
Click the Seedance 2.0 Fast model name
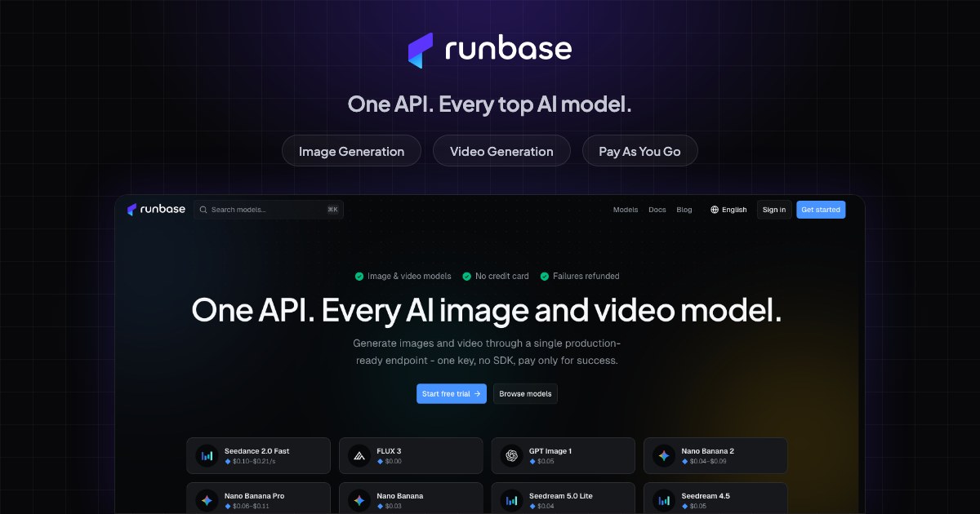pyautogui.click(x=256, y=451)
